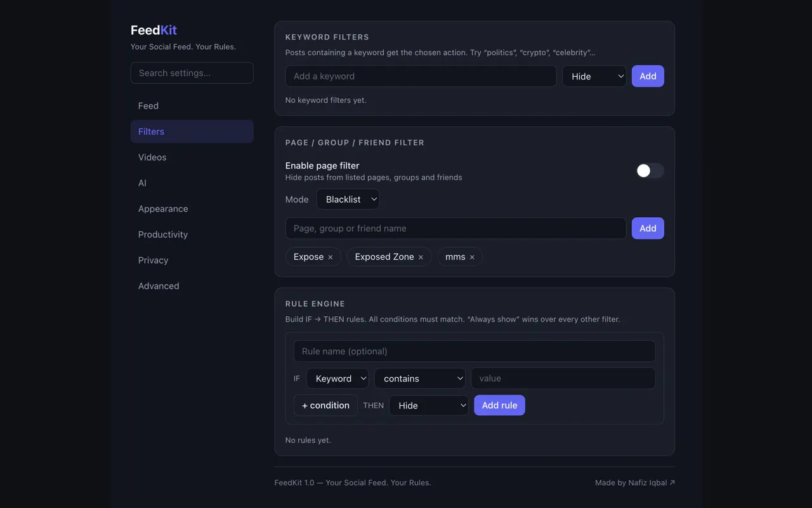Select the Filters sidebar item
The image size is (812, 508).
(192, 131)
